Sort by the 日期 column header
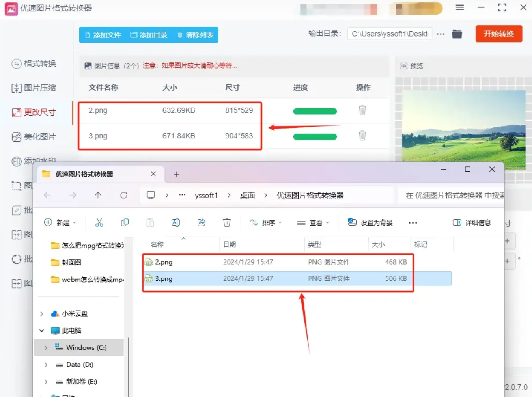 [230, 244]
